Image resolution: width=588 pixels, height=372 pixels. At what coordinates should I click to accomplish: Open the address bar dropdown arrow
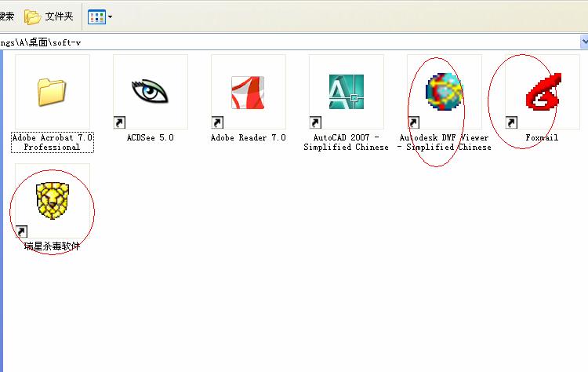pyautogui.click(x=584, y=42)
